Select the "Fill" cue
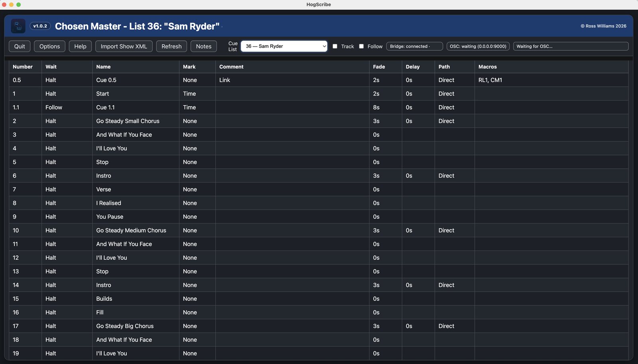638x364 pixels. point(100,313)
